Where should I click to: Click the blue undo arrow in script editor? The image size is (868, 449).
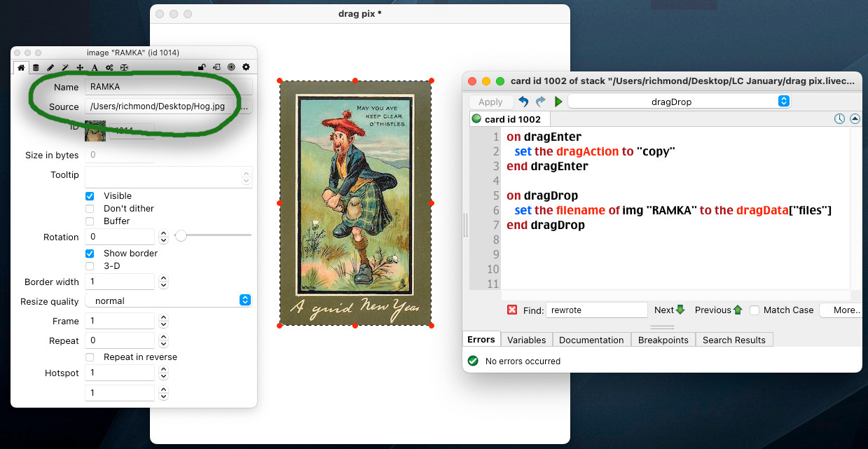tap(523, 102)
